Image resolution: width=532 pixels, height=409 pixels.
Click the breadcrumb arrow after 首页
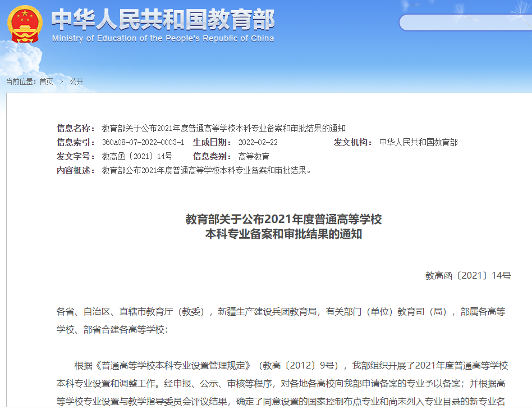(x=62, y=81)
